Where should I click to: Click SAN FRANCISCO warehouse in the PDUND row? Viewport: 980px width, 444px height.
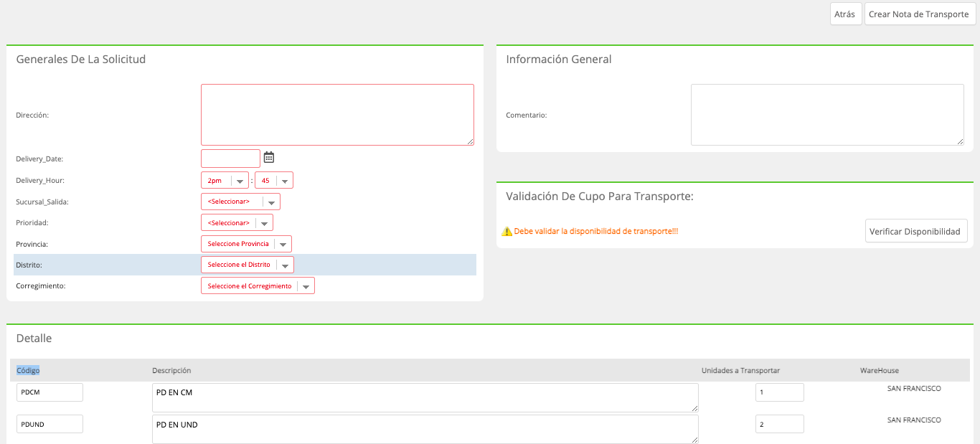pyautogui.click(x=914, y=420)
